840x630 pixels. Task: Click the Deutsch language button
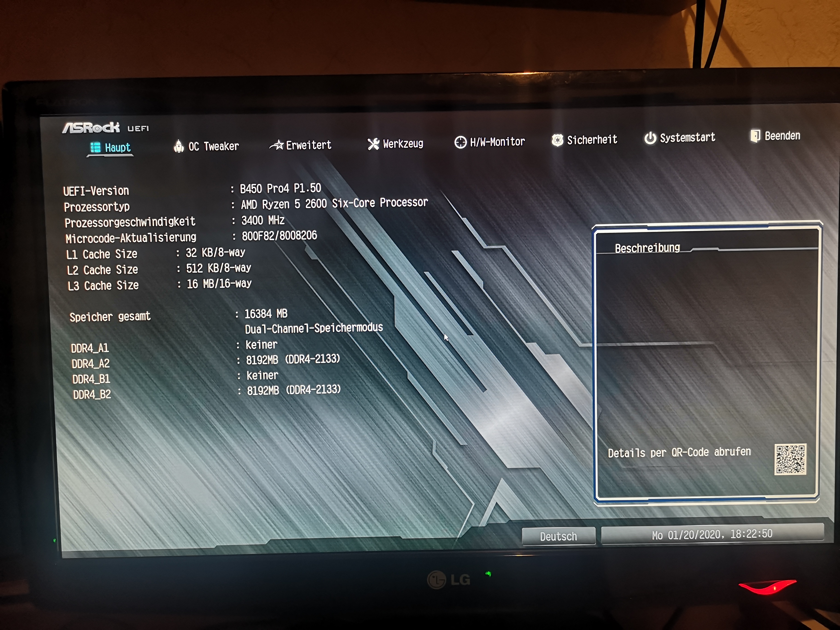558,536
